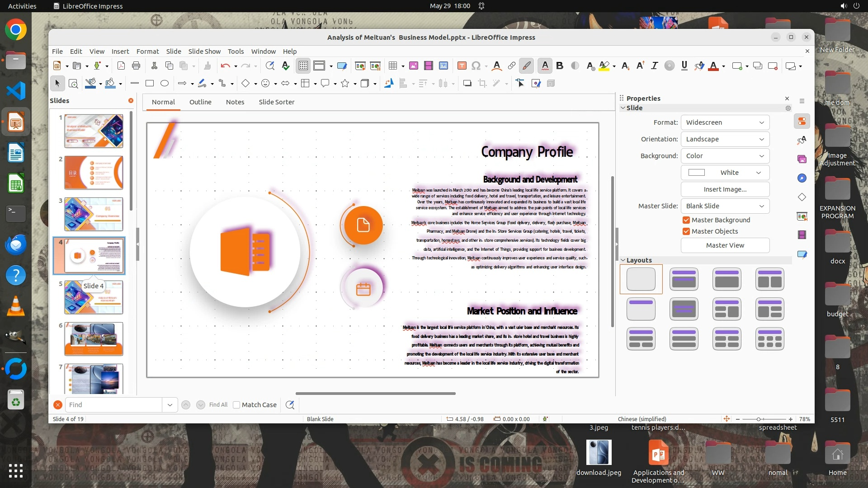Viewport: 868px width, 488px height.
Task: Click the Master View button
Action: pos(725,245)
